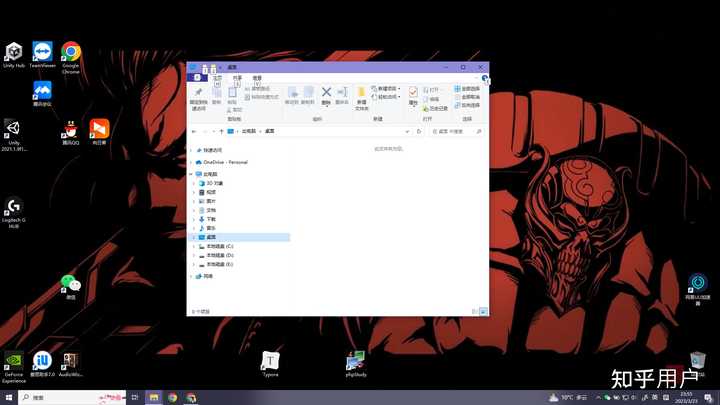Click the Task View taskbar button

[135, 397]
